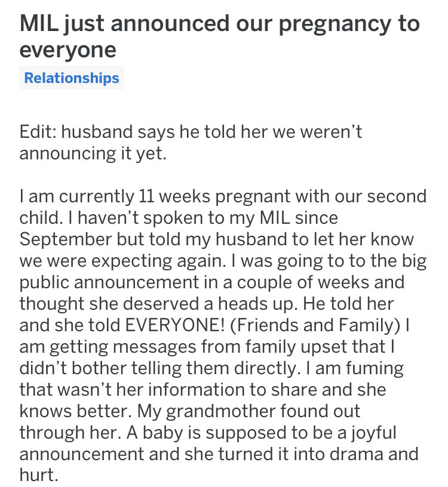Click the 'announcing it yet.' line
The image size is (448, 487).
(93, 153)
